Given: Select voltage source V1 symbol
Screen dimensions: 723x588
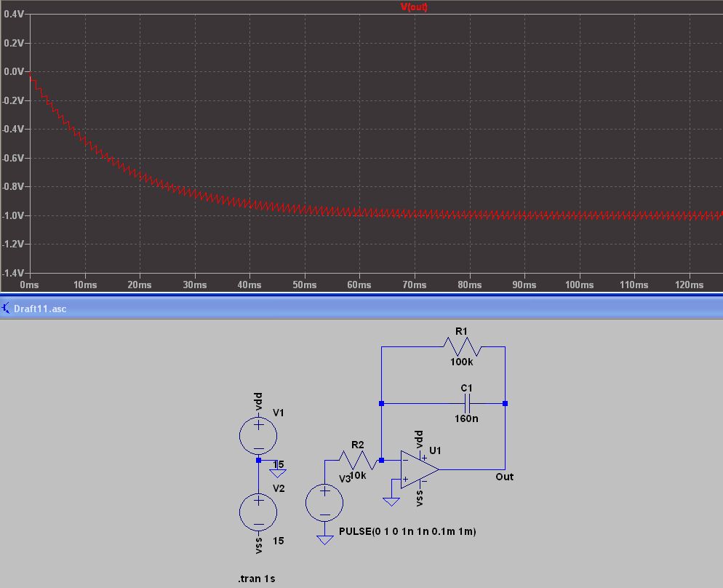Looking at the screenshot, I should tap(258, 436).
